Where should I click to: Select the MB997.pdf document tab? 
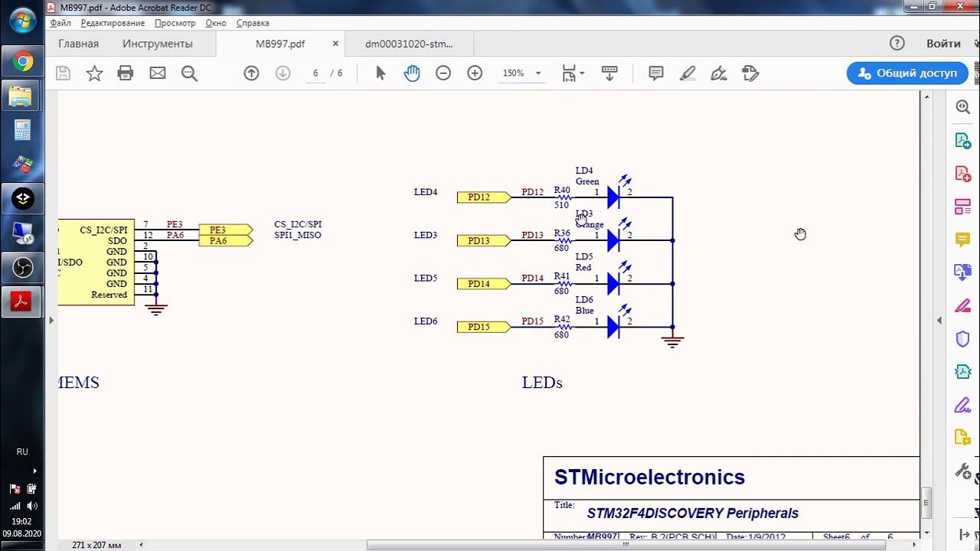point(280,44)
